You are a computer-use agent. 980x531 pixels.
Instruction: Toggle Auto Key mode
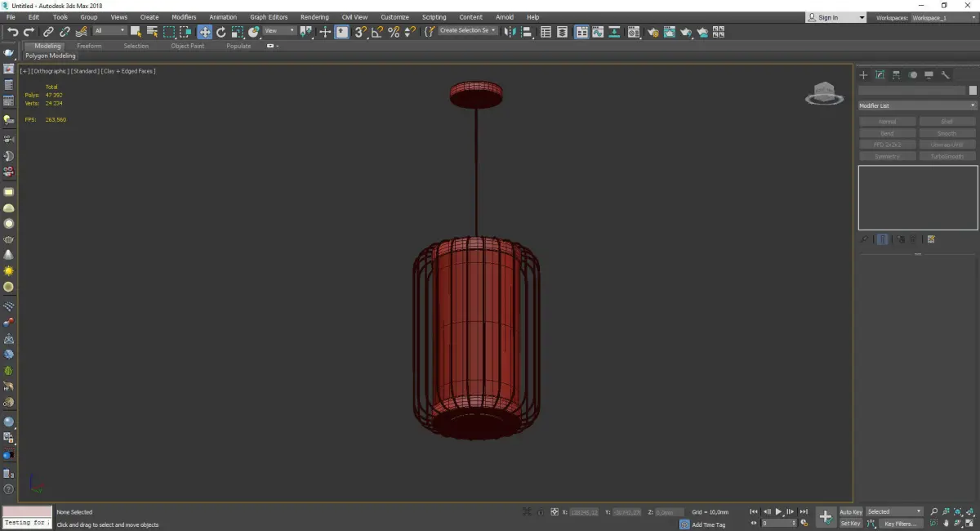(x=850, y=512)
